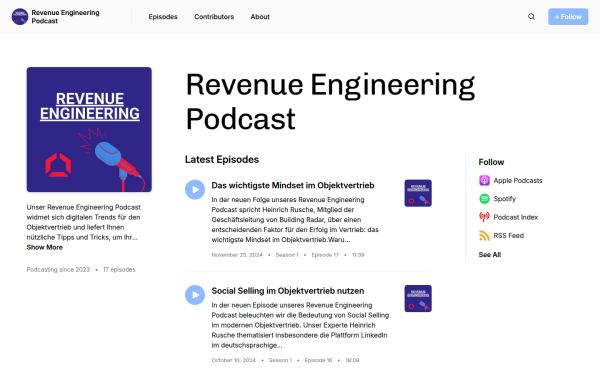Open the large Revenue Engineering cover artwork
This screenshot has width=600, height=375.
[89, 130]
